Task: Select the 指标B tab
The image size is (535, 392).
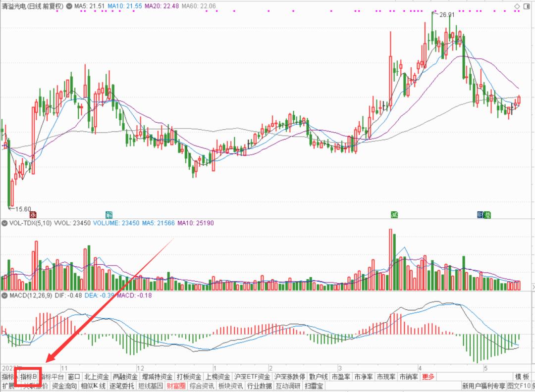Action: pyautogui.click(x=28, y=377)
